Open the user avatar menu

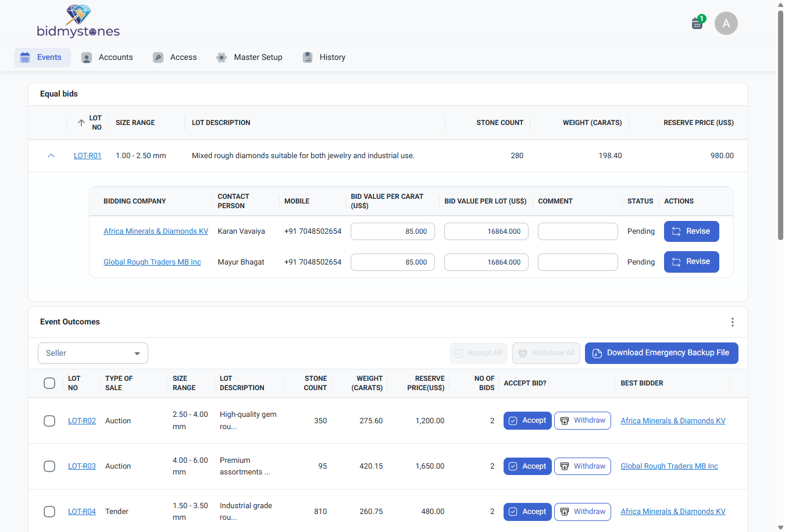[x=726, y=23]
